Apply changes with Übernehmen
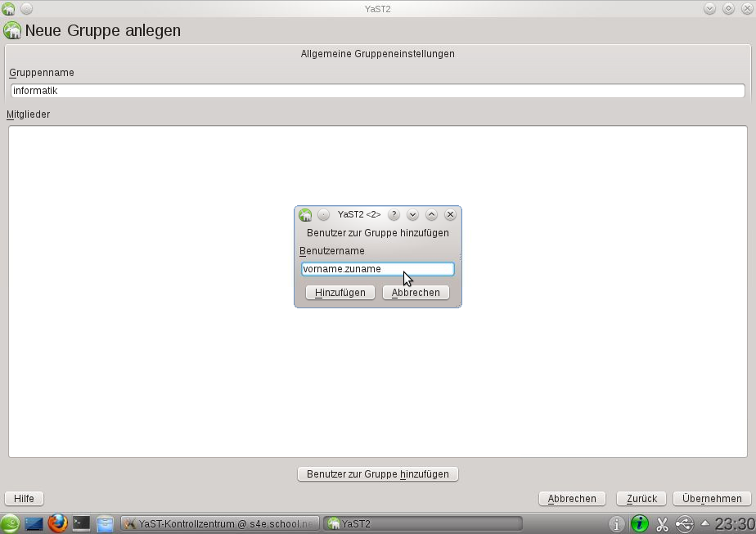Viewport: 756px width, 534px height. [712, 498]
